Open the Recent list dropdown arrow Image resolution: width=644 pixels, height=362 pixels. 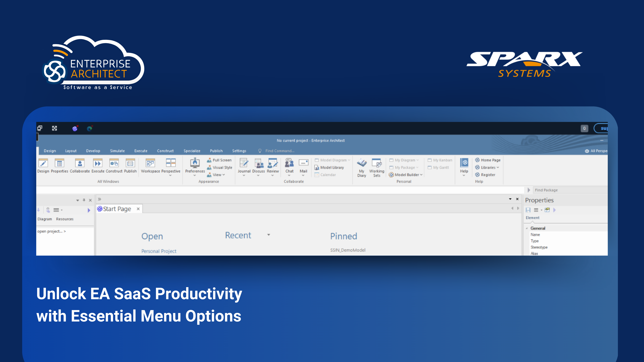click(268, 235)
